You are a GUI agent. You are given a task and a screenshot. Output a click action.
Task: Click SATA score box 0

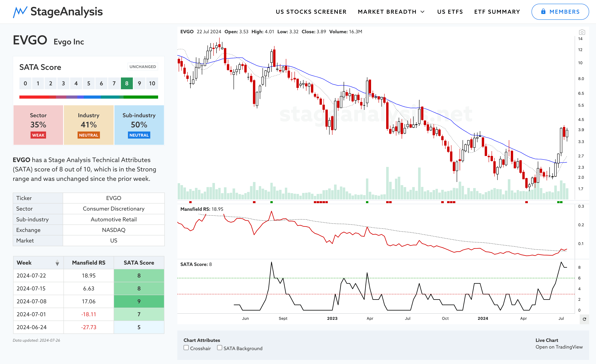(25, 83)
